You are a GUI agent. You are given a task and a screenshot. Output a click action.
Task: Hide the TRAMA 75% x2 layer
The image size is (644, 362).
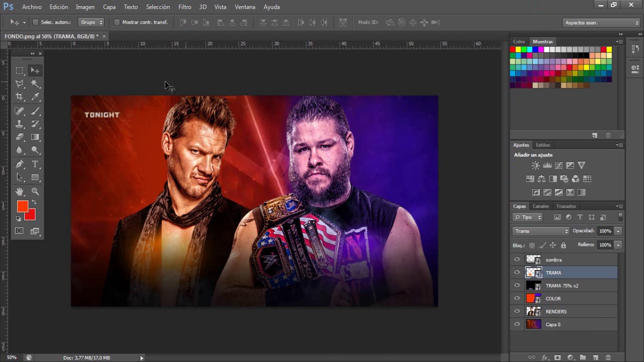[517, 286]
